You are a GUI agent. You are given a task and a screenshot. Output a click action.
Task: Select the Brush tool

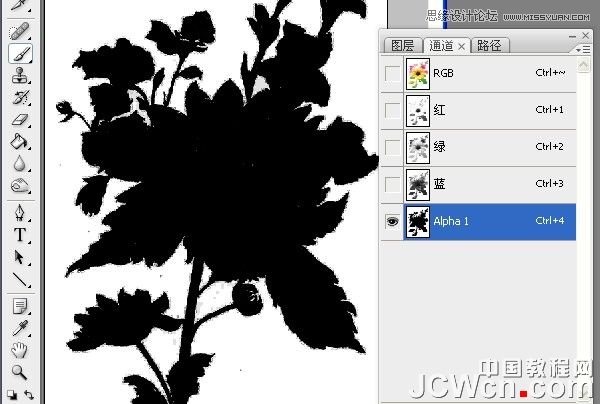(x=20, y=53)
